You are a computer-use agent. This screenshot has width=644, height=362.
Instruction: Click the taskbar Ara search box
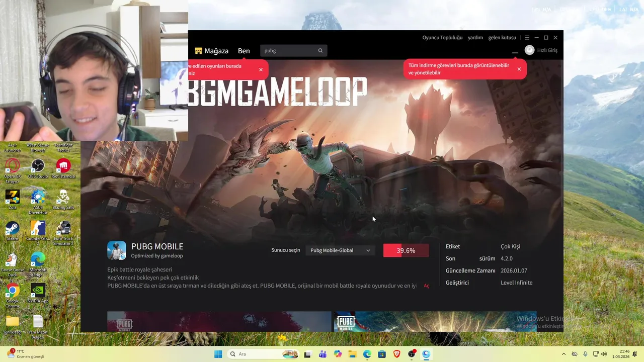coord(263,354)
